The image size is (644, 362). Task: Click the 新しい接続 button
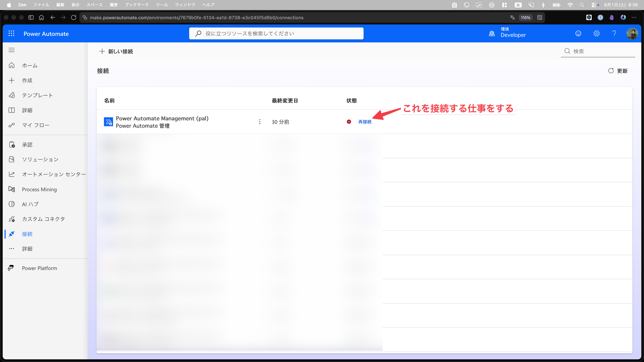(116, 51)
